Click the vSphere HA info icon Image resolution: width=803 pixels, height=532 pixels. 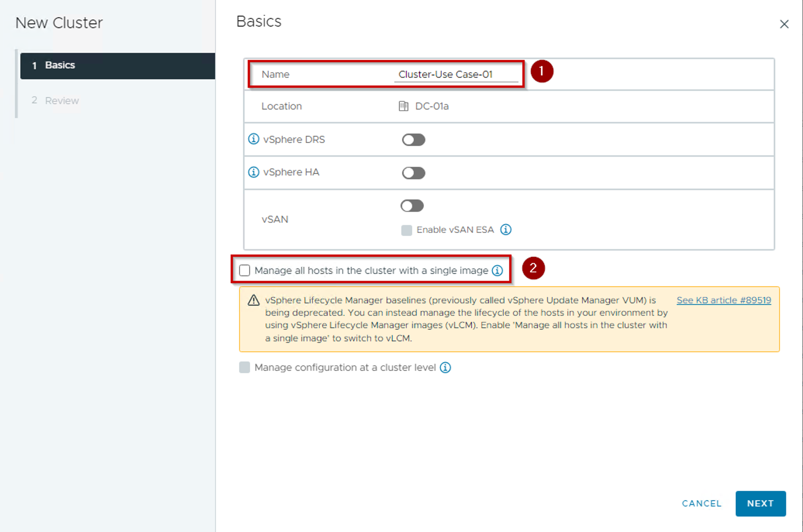[253, 172]
